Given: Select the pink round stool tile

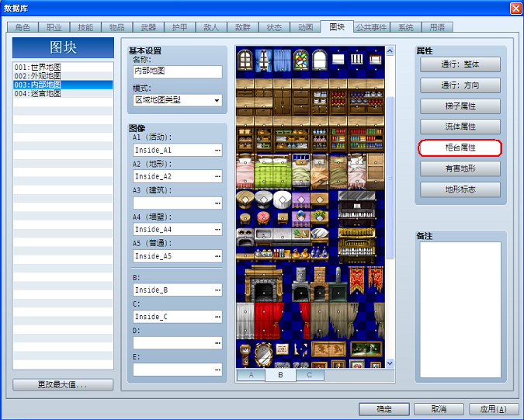Looking at the screenshot, I should (264, 218).
